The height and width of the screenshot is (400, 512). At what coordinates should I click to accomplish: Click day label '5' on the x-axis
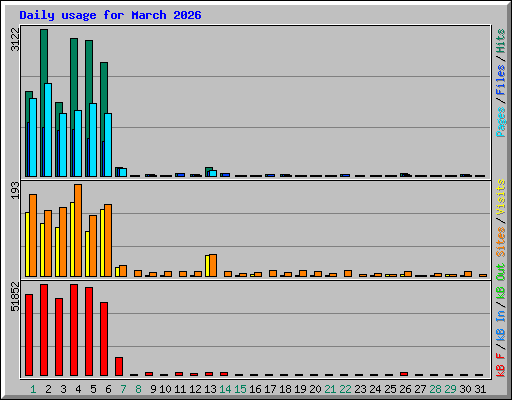[x=93, y=389]
